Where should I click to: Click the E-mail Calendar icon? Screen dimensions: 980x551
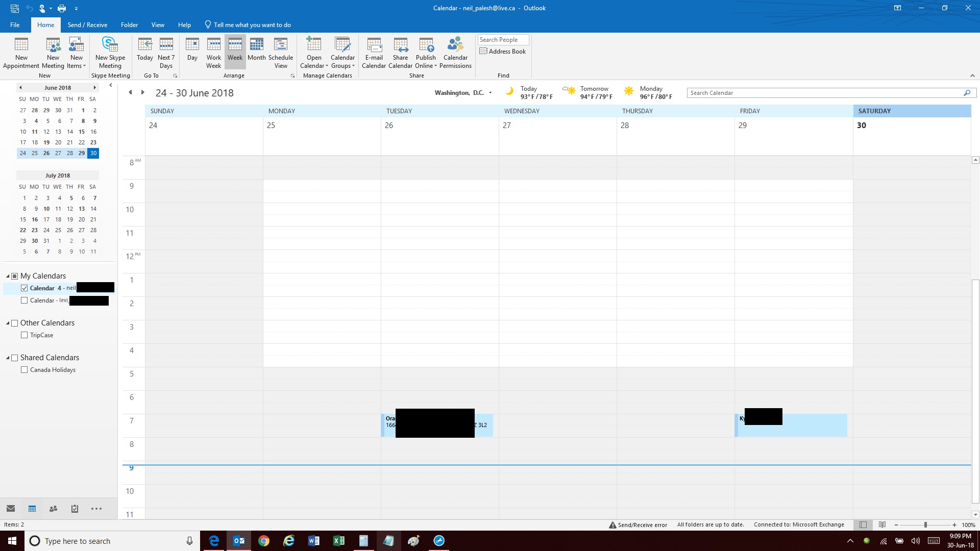374,53
